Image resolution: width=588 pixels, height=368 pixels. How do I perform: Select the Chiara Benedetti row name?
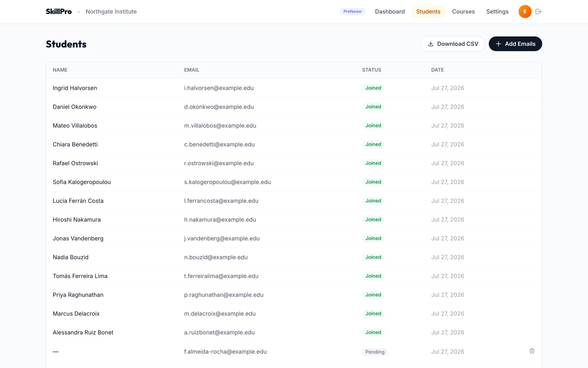(75, 144)
